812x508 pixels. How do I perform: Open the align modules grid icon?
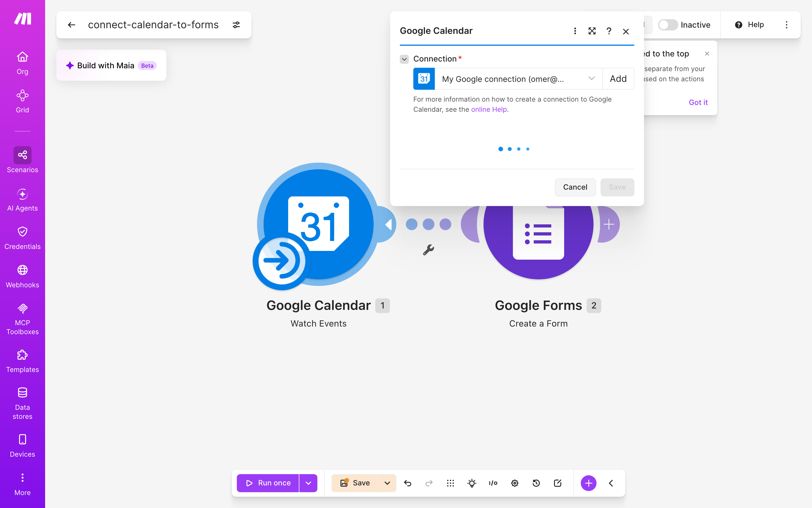[450, 483]
